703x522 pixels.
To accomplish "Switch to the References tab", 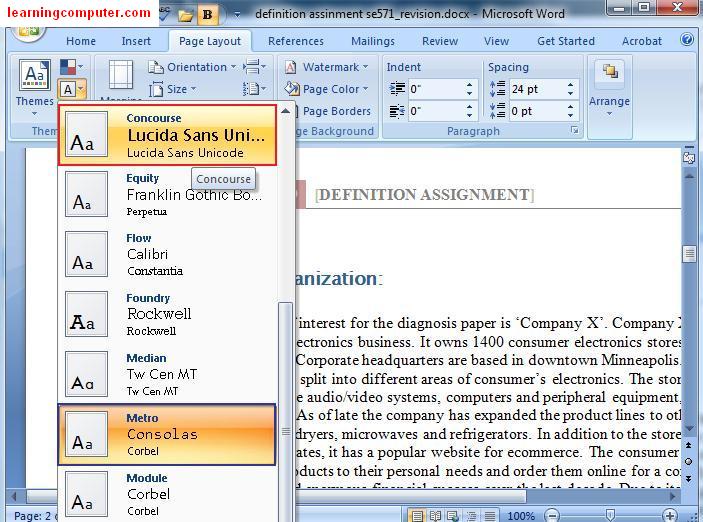I will tap(295, 41).
